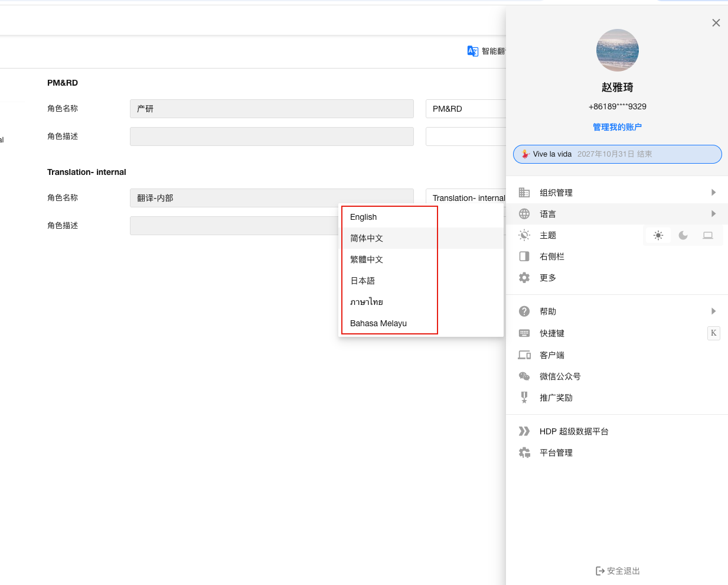Screen dimensions: 728x585
Task: Click the user avatar photo
Action: pyautogui.click(x=617, y=50)
